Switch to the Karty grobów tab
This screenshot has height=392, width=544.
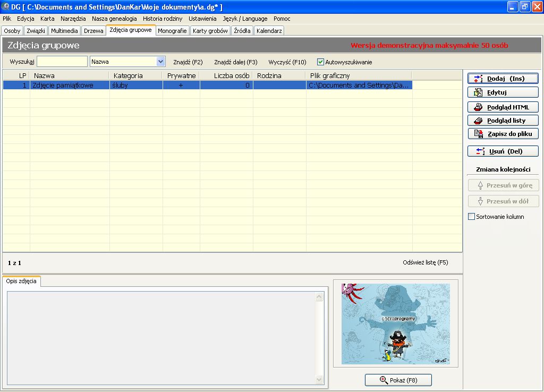click(x=210, y=31)
